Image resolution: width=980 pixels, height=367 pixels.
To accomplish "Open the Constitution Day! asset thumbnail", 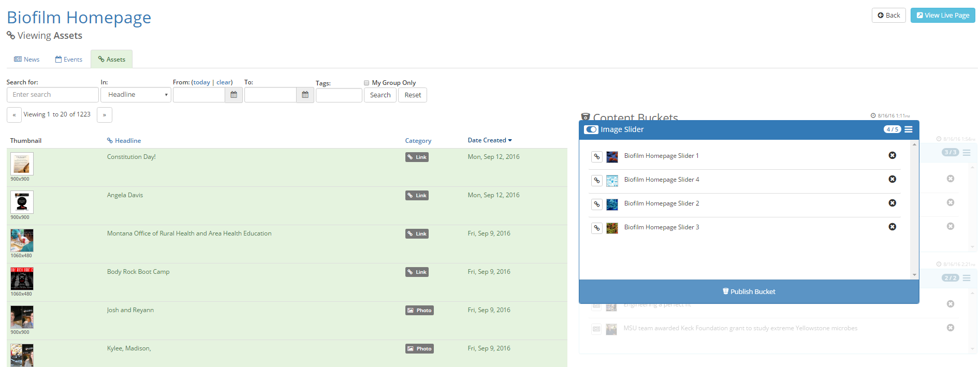I will [22, 164].
